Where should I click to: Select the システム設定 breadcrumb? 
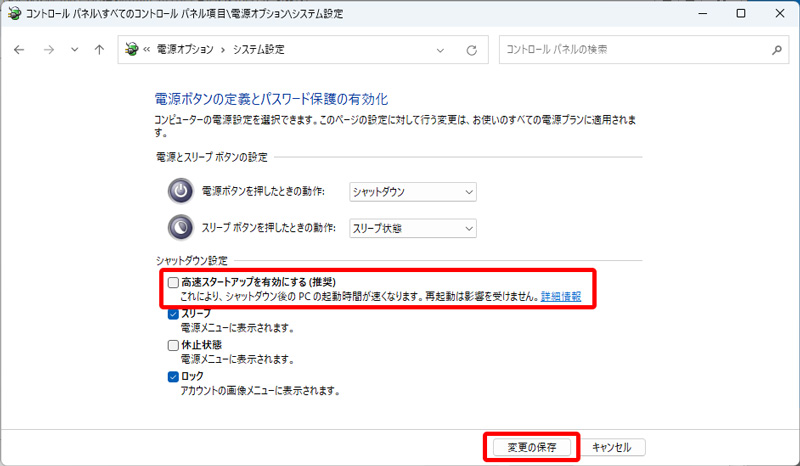259,50
